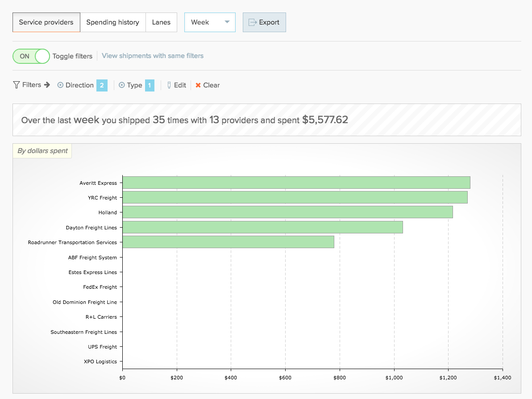The height and width of the screenshot is (399, 532).
Task: Click the $1,000 axis tick label
Action: (394, 378)
